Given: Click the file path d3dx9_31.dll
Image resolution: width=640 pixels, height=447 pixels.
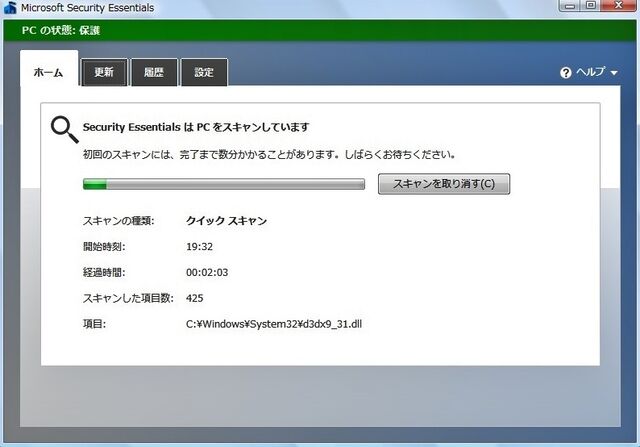Looking at the screenshot, I should [274, 324].
